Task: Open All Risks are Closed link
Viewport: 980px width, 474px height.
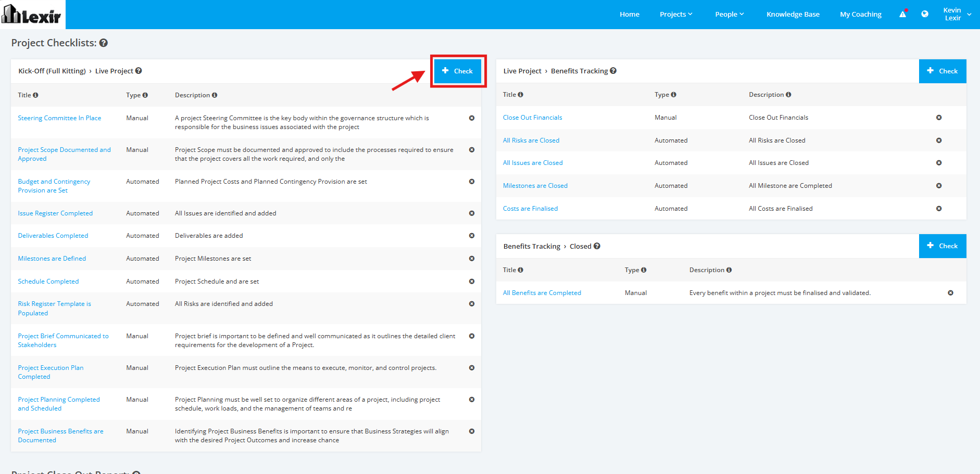Action: (531, 140)
